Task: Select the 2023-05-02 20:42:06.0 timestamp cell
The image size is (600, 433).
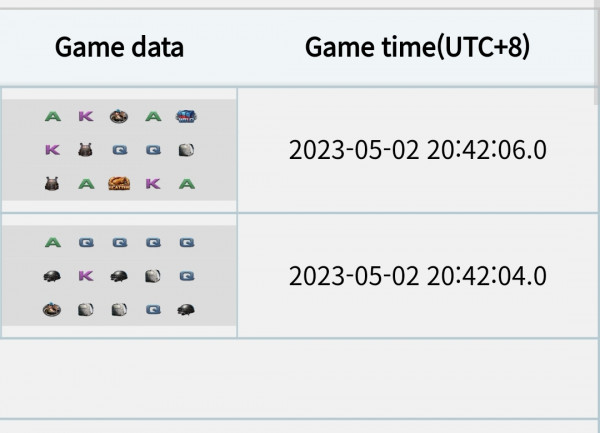Action: click(x=417, y=150)
